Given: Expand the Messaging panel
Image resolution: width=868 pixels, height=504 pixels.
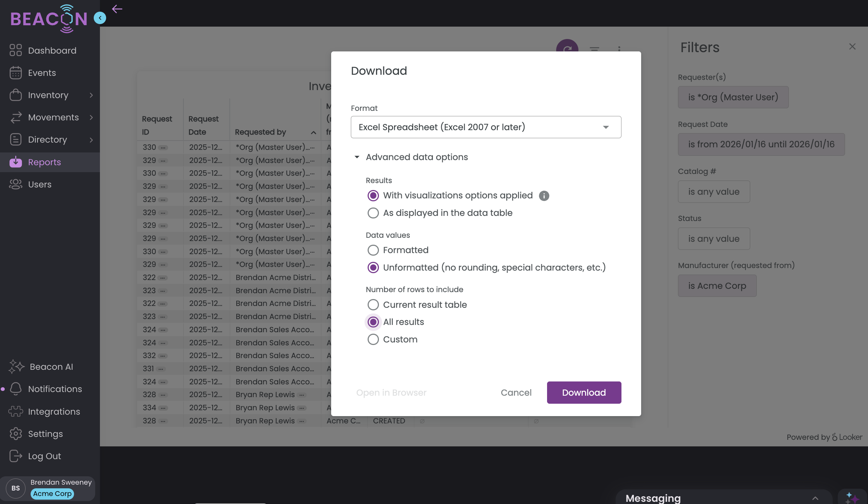Looking at the screenshot, I should click(x=815, y=498).
